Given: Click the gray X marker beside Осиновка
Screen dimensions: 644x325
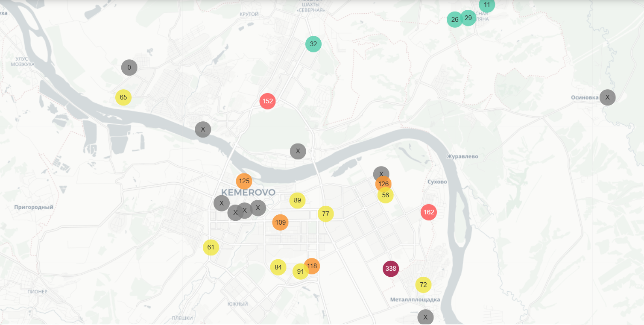Looking at the screenshot, I should (607, 97).
